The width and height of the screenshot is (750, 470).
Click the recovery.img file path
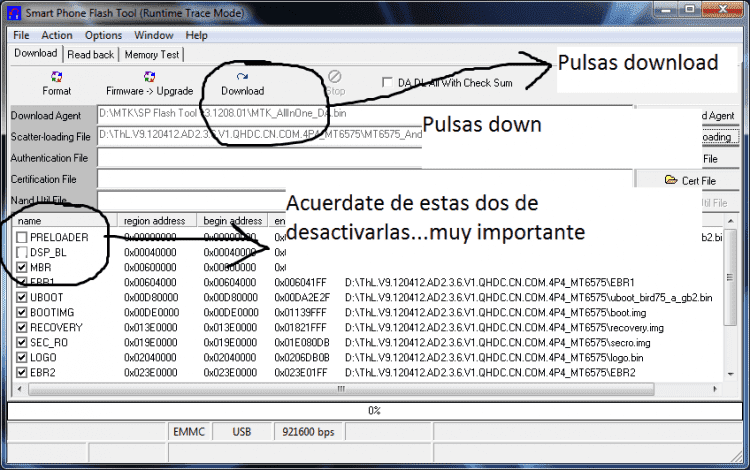tap(504, 328)
